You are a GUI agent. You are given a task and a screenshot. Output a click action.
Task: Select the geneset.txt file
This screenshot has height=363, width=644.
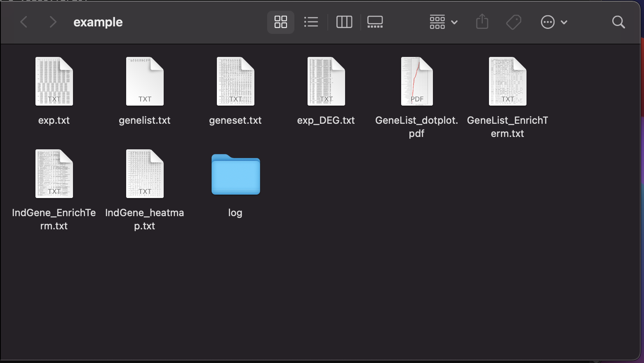coord(235,82)
